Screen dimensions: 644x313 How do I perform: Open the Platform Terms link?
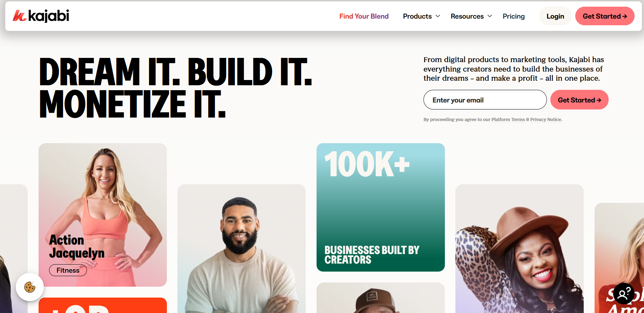coord(508,120)
